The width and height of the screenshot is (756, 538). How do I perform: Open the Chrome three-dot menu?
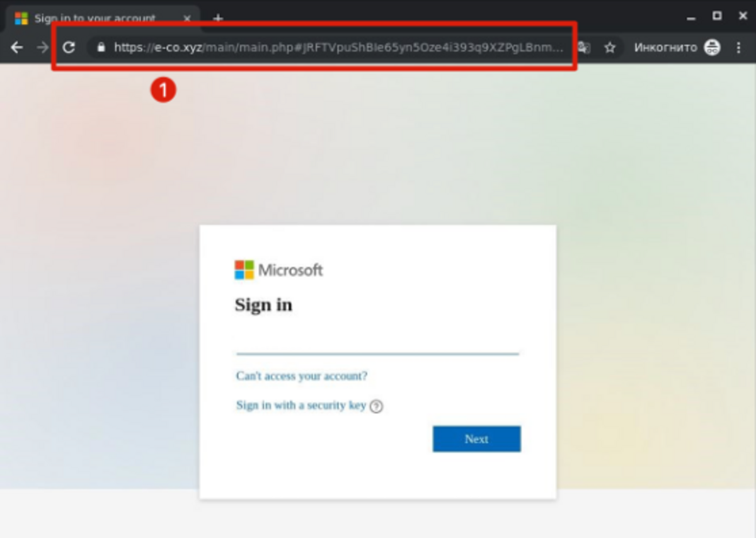click(x=739, y=47)
